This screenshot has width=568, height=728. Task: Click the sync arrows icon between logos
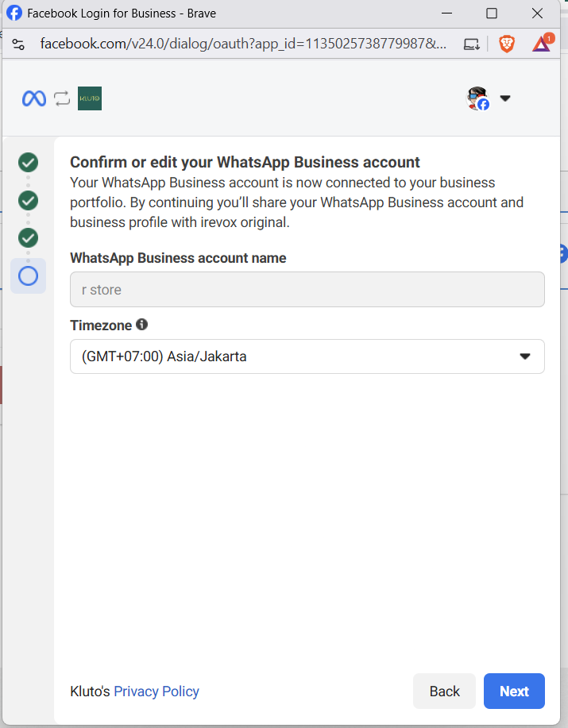pyautogui.click(x=62, y=98)
